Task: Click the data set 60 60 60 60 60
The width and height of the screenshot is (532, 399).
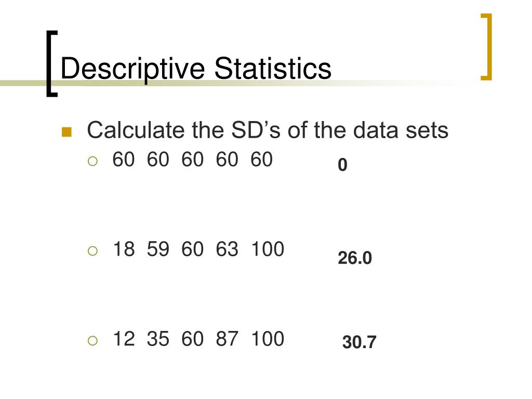Action: (x=192, y=159)
